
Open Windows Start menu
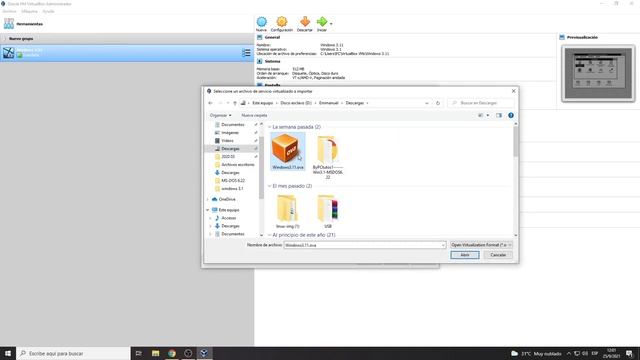click(x=8, y=353)
